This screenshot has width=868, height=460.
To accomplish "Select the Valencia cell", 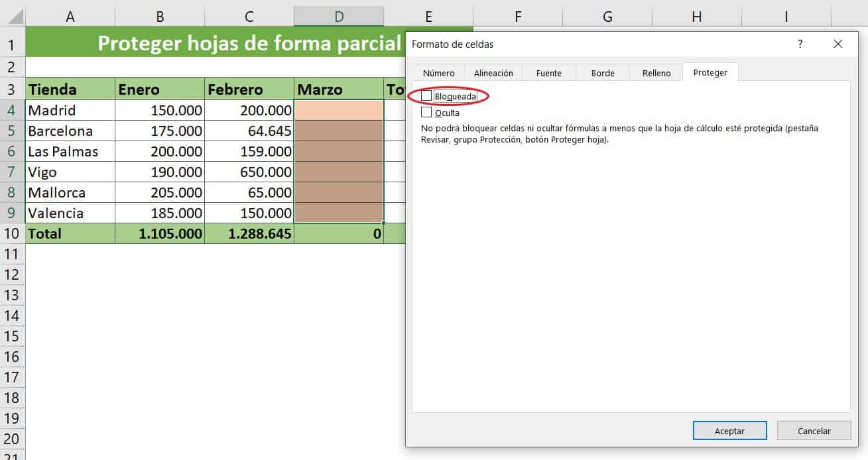I will click(x=70, y=213).
